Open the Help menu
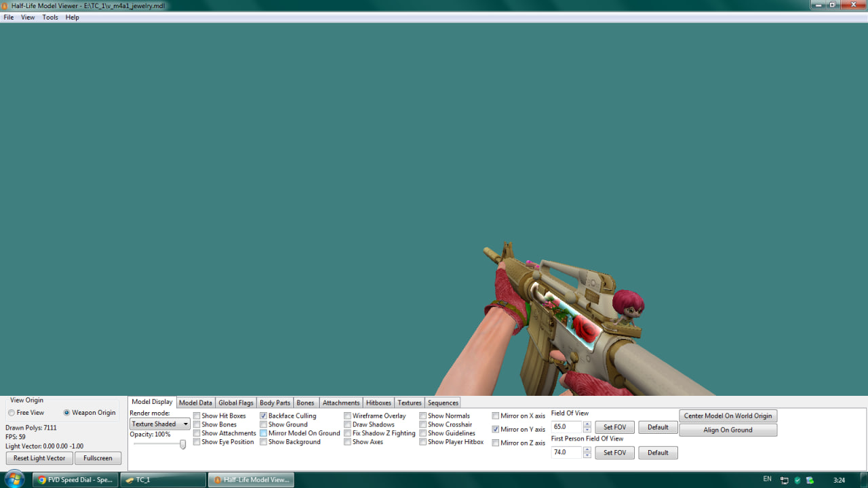Viewport: 868px width, 488px height. tap(73, 18)
